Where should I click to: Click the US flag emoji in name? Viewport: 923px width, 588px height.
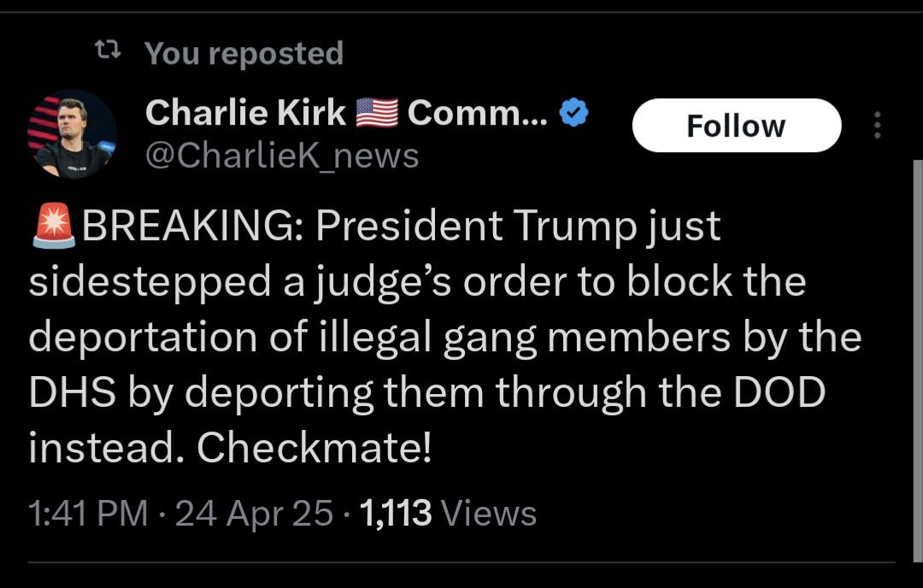coord(377,113)
